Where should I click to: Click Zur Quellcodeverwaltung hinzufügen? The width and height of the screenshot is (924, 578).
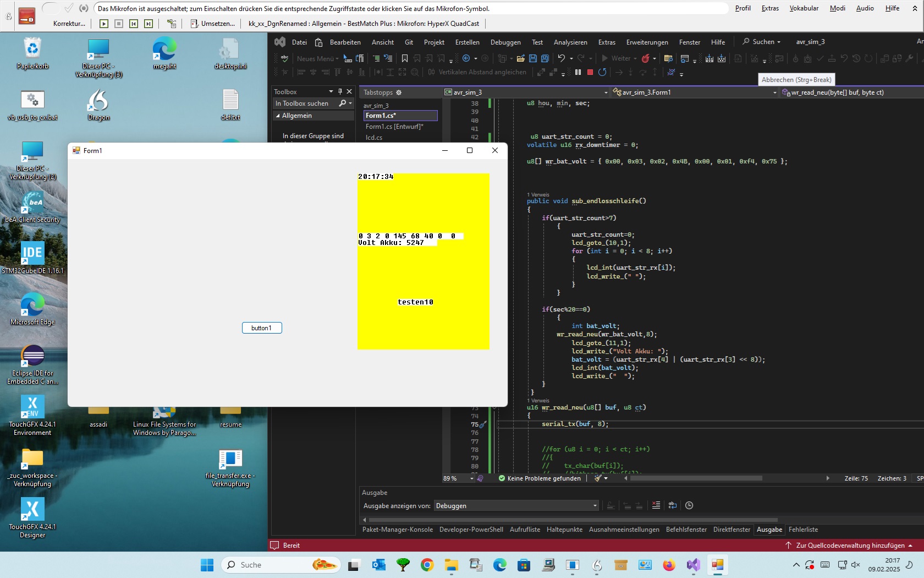point(849,546)
